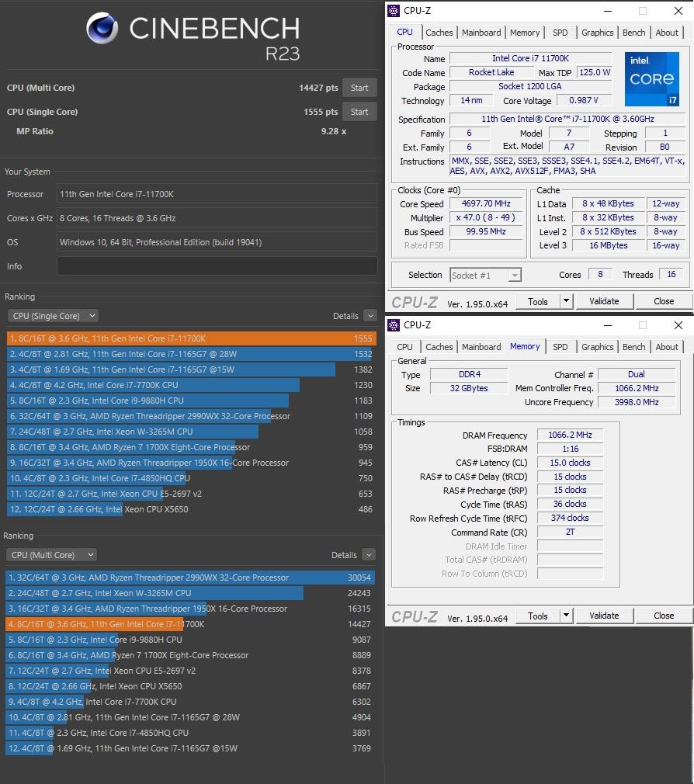Click the Intel Core i7 badge in CPU-Z
Image resolution: width=694 pixels, height=784 pixels.
point(652,79)
